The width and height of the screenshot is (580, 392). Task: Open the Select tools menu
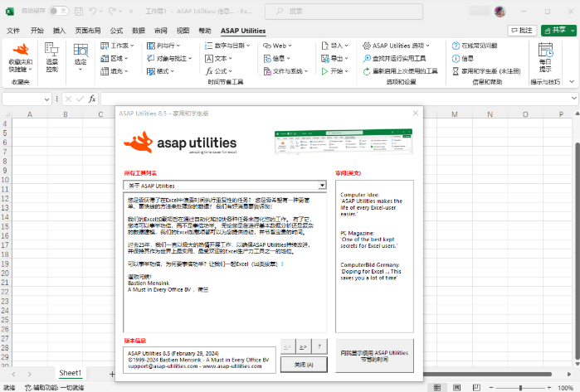click(80, 58)
